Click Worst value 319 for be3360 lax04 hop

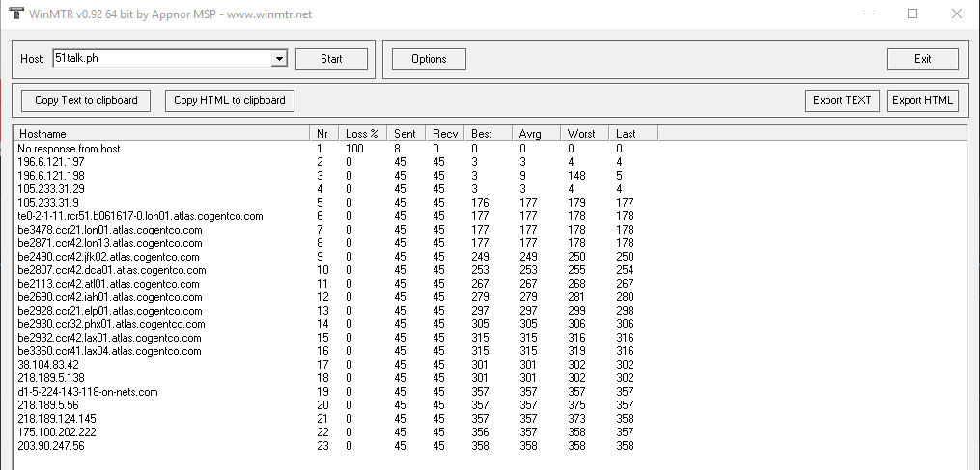[x=576, y=352]
